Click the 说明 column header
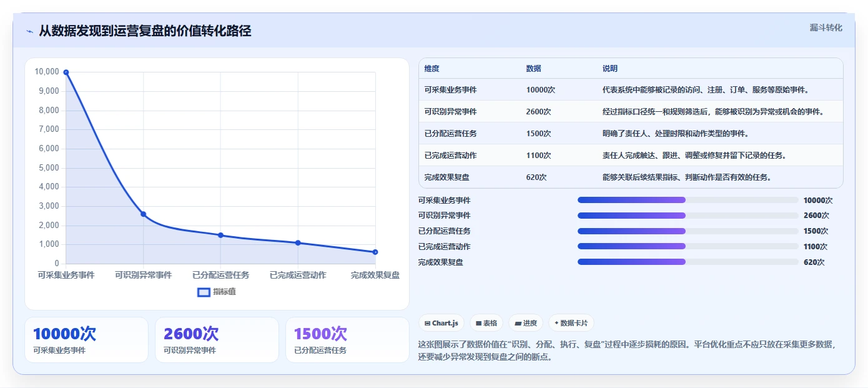Image resolution: width=868 pixels, height=388 pixels. 609,69
